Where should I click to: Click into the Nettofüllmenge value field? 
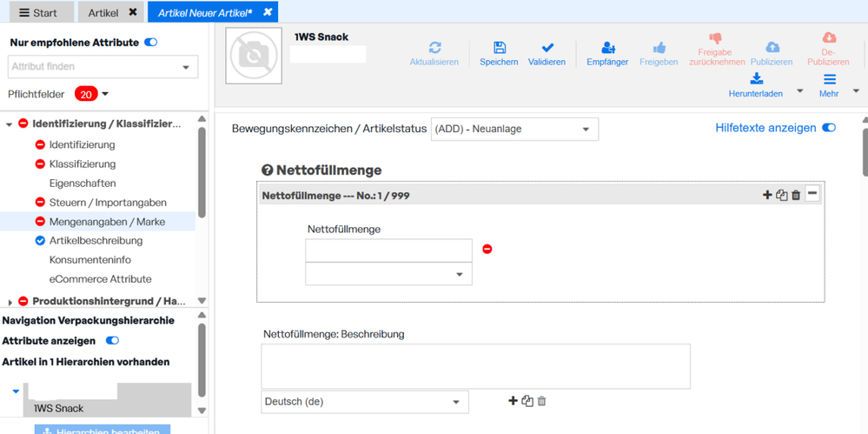pyautogui.click(x=388, y=250)
